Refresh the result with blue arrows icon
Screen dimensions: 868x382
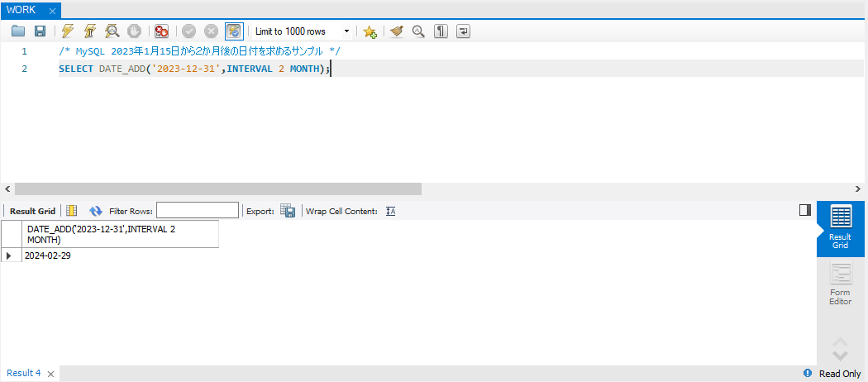pos(96,210)
